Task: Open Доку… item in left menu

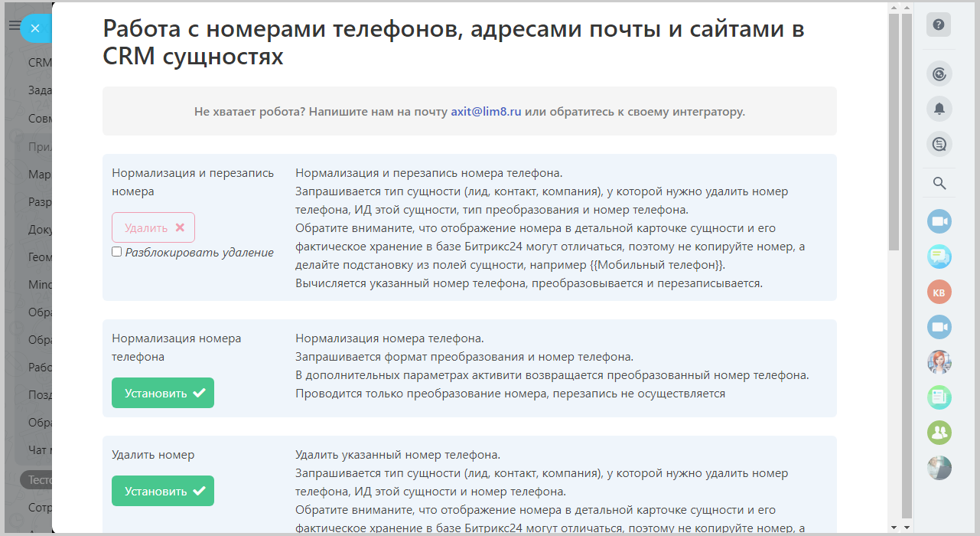Action: [x=40, y=230]
